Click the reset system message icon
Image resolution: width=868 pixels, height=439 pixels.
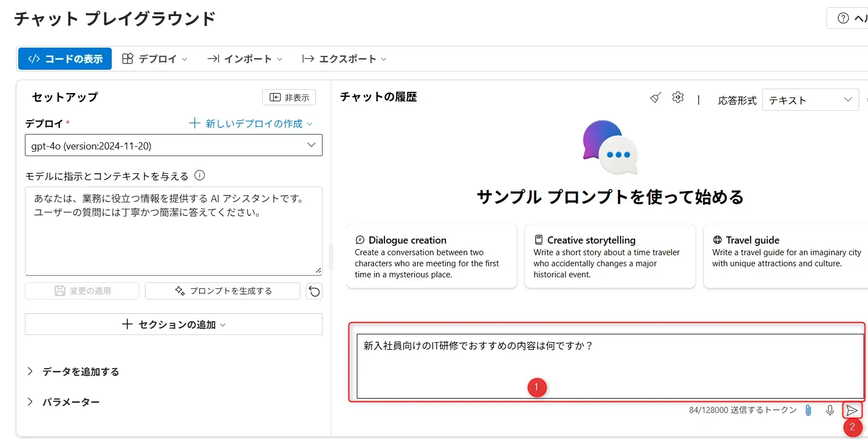click(x=314, y=291)
